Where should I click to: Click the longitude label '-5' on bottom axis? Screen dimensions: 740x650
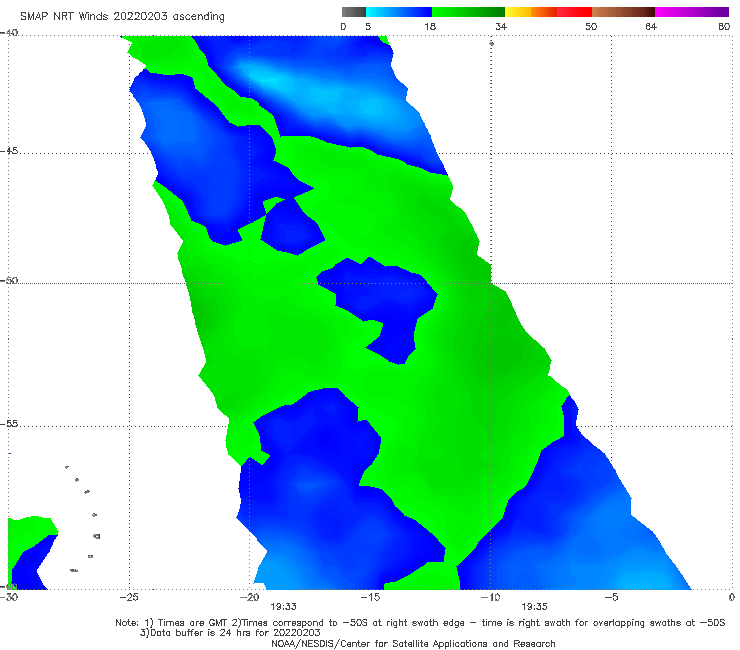click(611, 597)
